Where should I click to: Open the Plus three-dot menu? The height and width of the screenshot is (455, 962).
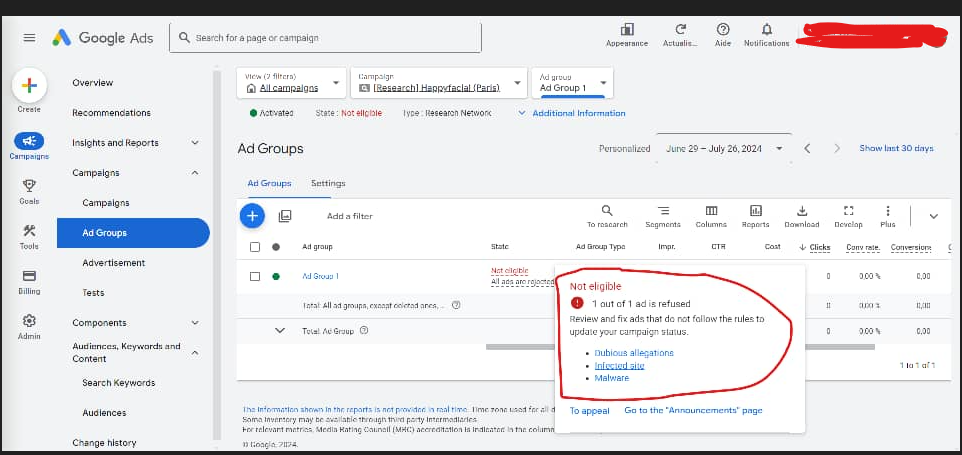click(x=887, y=210)
